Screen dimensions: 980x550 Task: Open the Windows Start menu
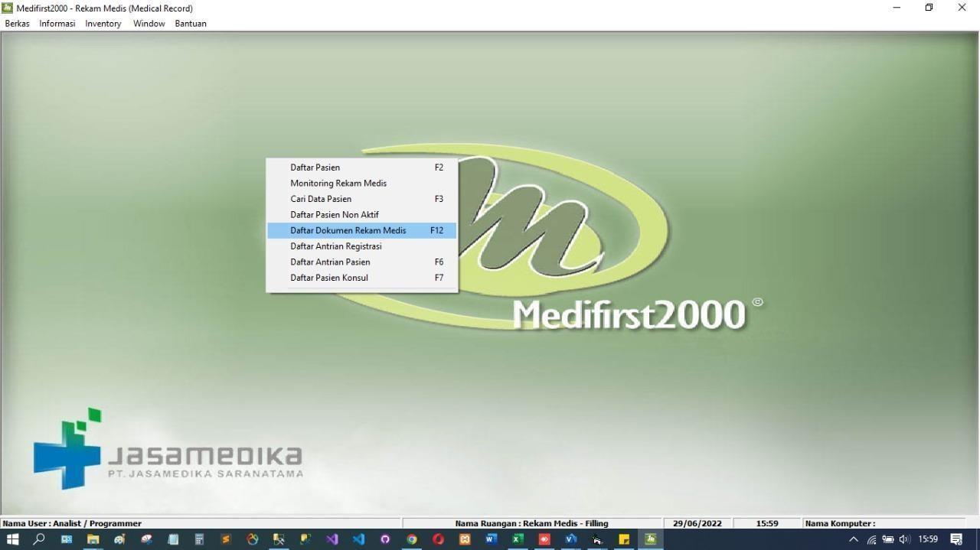coord(12,539)
